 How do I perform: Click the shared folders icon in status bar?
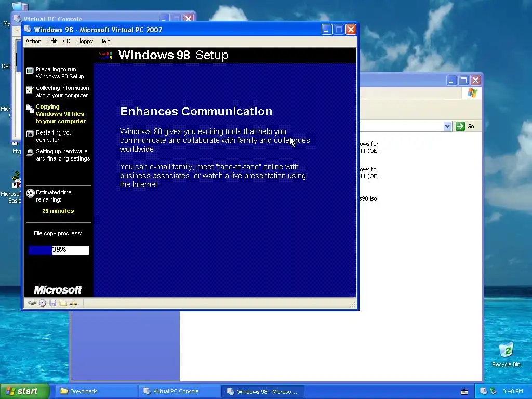click(63, 303)
